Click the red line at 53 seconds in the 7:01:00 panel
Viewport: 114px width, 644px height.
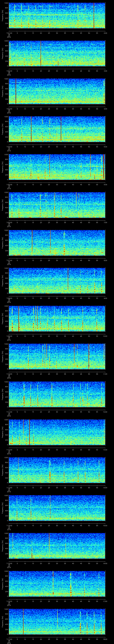click(x=94, y=16)
